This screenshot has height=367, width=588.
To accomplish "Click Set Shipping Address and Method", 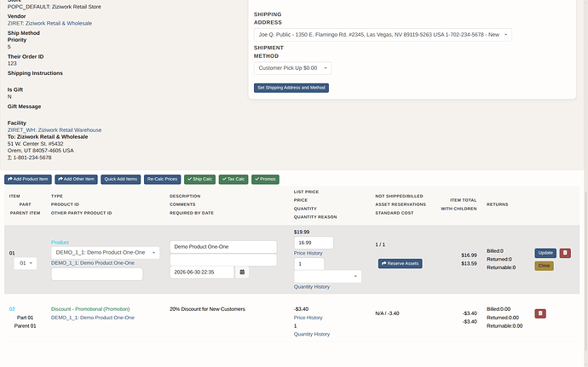I will [x=291, y=88].
